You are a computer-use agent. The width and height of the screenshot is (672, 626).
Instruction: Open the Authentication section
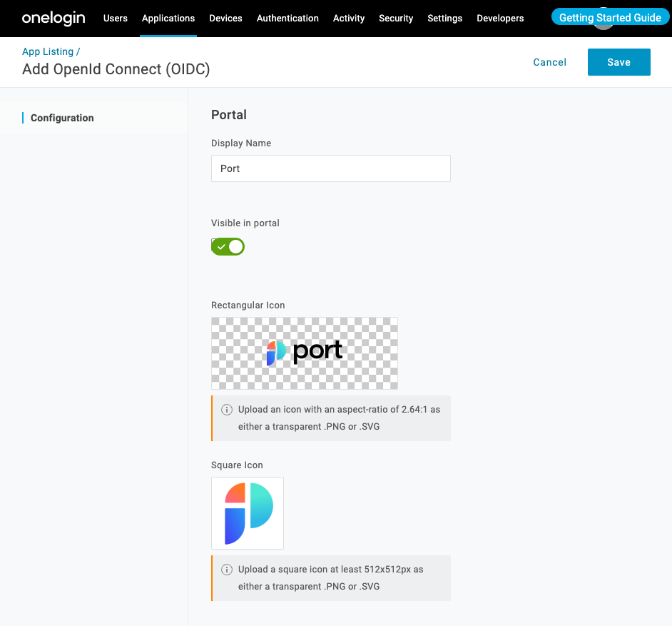(x=287, y=18)
